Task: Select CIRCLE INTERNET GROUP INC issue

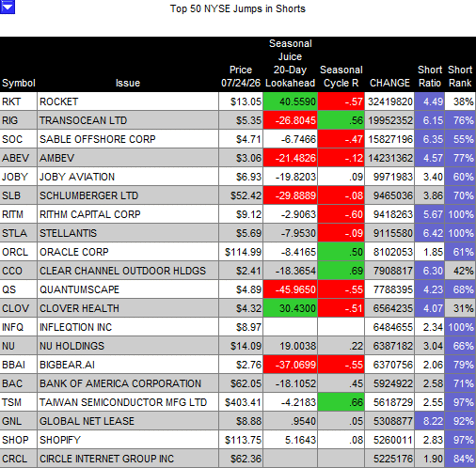Action: coord(106,459)
